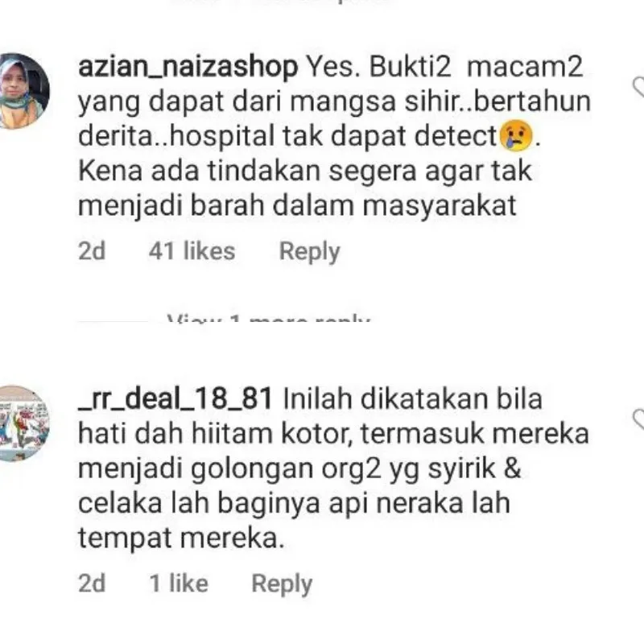Image resolution: width=644 pixels, height=644 pixels.
Task: Tap the heart icon beside _rr_deal_18_81 comment
Action: [x=638, y=420]
